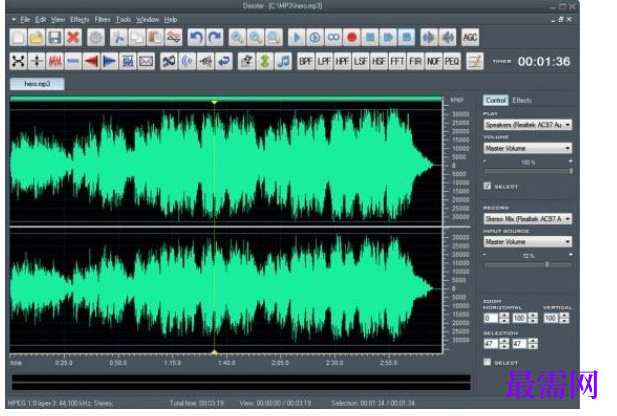Image resolution: width=617 pixels, height=416 pixels.
Task: Open the Volume Master Volume dropdown
Action: pos(527,148)
